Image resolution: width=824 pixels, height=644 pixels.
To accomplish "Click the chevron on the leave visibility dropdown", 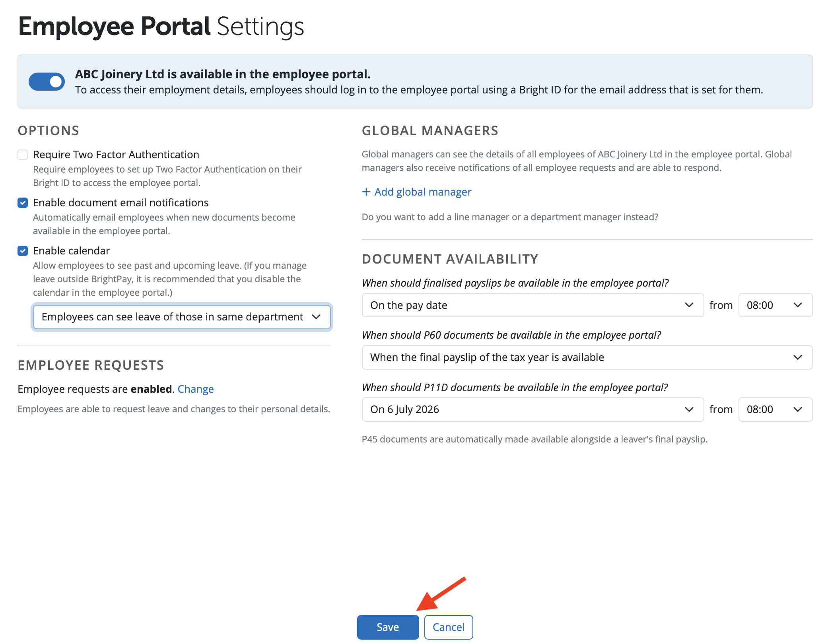I will (316, 317).
